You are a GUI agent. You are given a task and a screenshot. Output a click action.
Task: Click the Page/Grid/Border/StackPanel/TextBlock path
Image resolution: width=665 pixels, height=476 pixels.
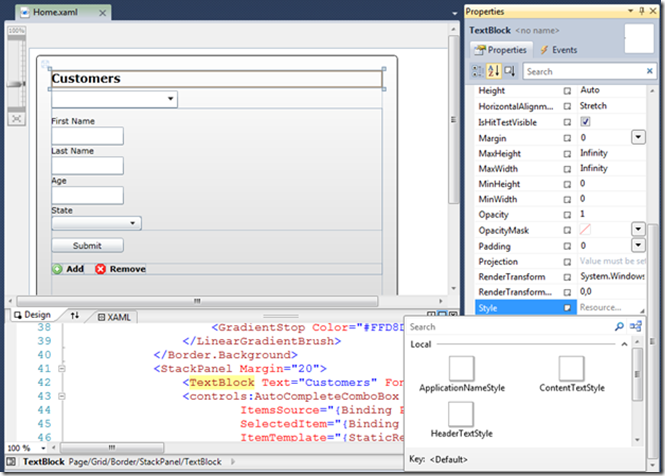click(145, 462)
